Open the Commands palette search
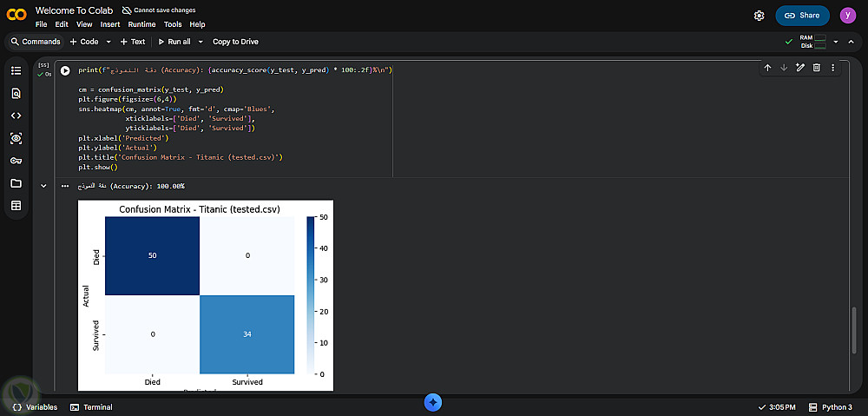The width and height of the screenshot is (868, 416). [x=36, y=42]
